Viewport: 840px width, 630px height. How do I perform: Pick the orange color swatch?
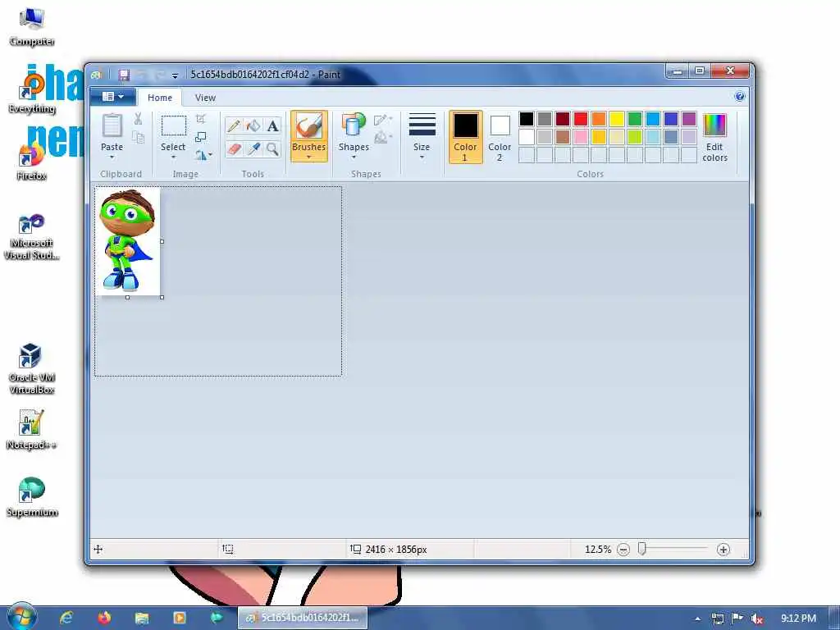click(599, 119)
